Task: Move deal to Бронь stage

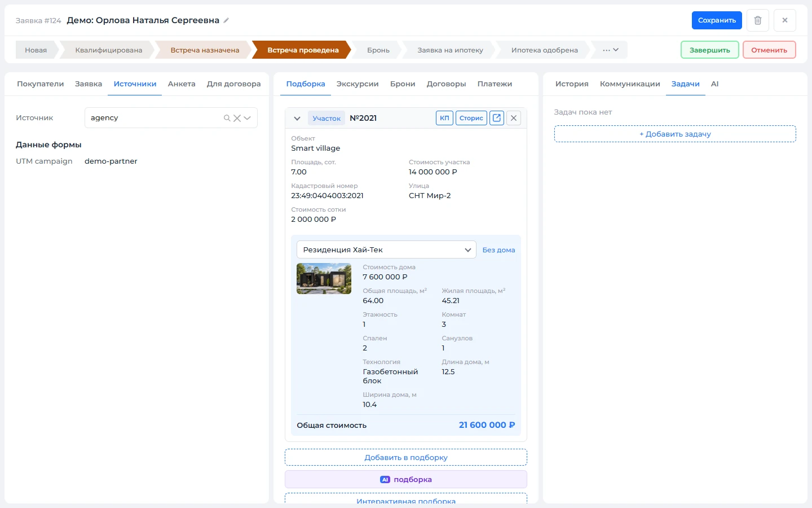Action: (378, 50)
